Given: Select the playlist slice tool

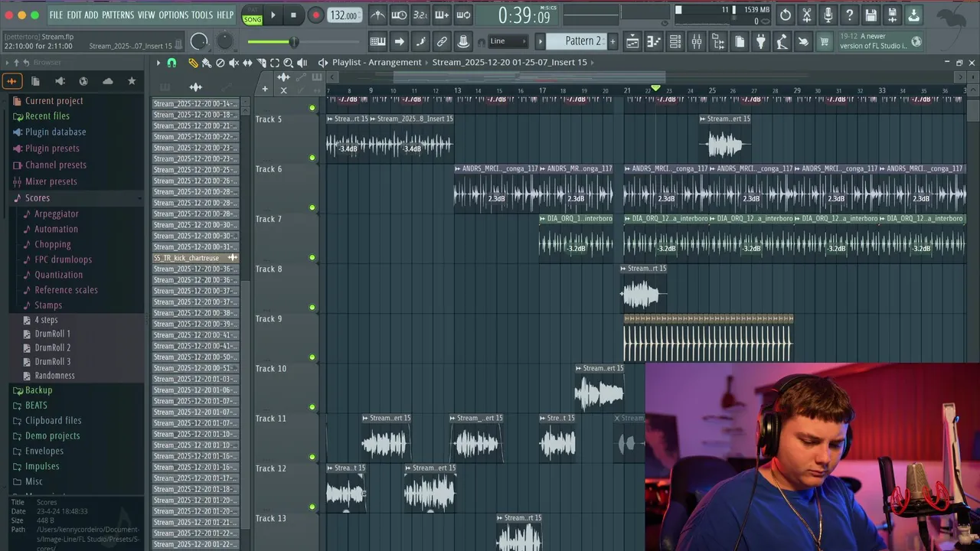Looking at the screenshot, I should pos(261,63).
